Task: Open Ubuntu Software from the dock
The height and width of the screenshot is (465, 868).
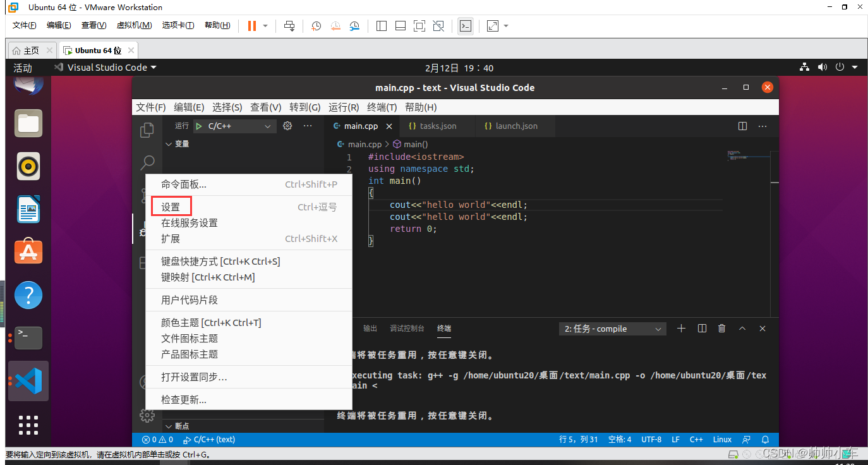Action: pyautogui.click(x=28, y=251)
